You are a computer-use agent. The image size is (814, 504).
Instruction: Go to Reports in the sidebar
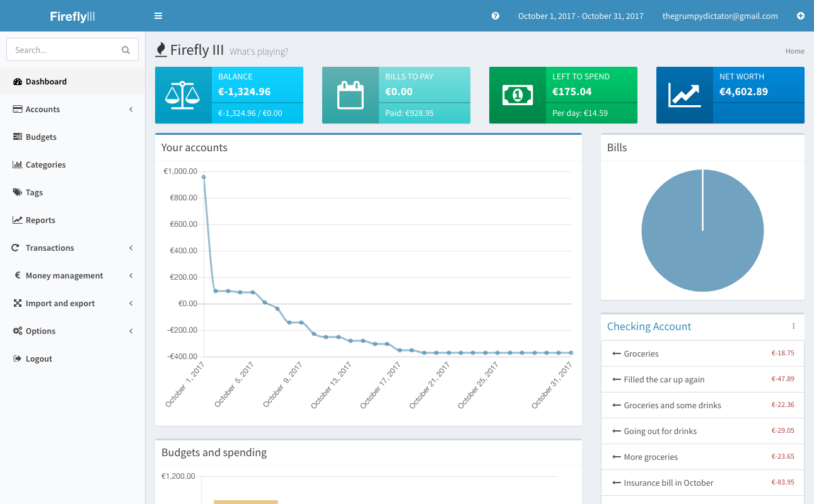tap(40, 220)
